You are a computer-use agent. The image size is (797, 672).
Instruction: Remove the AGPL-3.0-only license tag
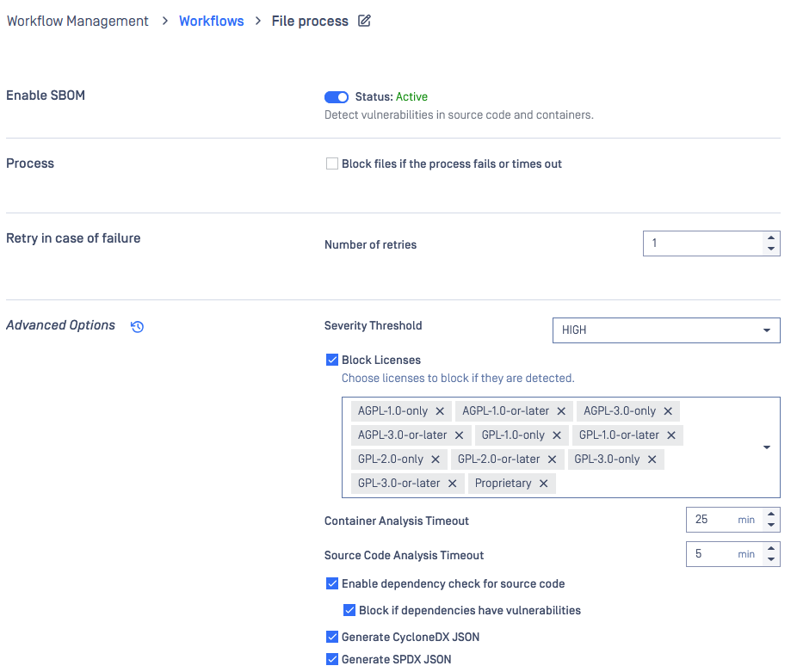coord(668,411)
